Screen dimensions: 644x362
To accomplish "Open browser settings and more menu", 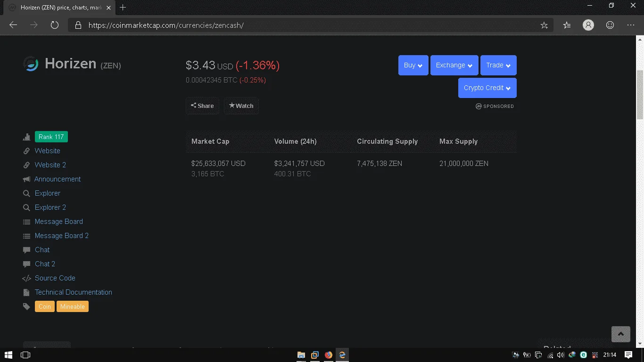I will coord(631,25).
